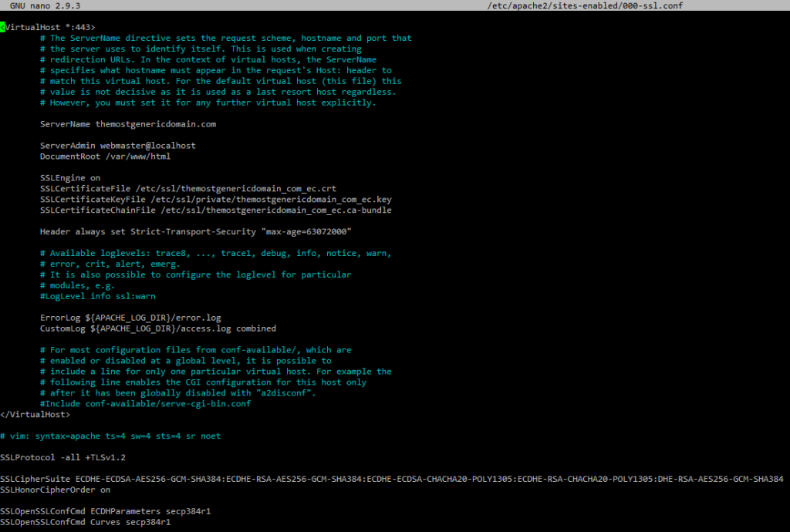The image size is (790, 532).
Task: Click the "Header always set Strict-Transport-Security" line
Action: pyautogui.click(x=195, y=232)
